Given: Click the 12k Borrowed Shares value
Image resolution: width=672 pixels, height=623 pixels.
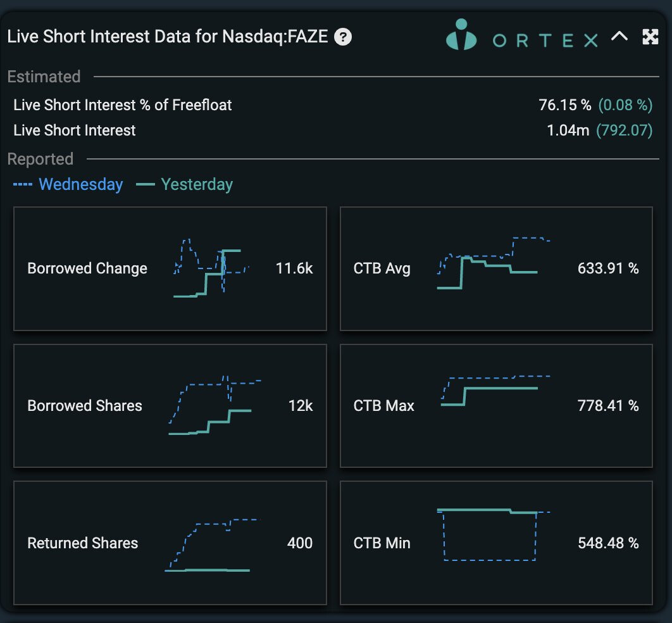Looking at the screenshot, I should tap(301, 406).
